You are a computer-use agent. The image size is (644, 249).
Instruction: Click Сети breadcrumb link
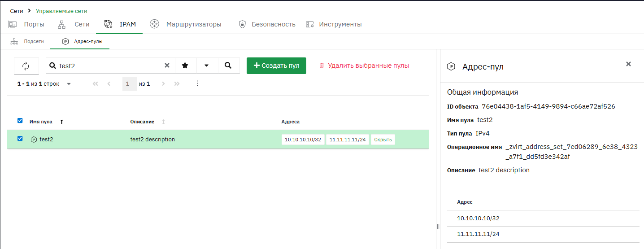[x=17, y=11]
